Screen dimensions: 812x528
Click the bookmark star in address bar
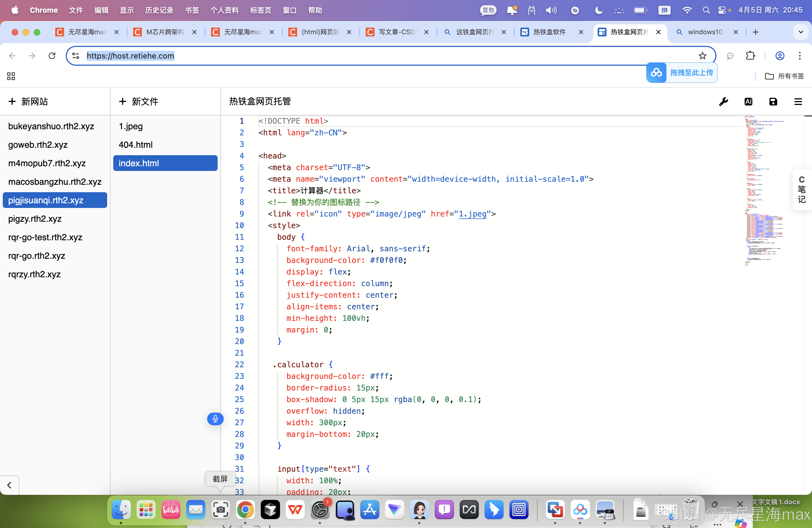click(x=702, y=56)
